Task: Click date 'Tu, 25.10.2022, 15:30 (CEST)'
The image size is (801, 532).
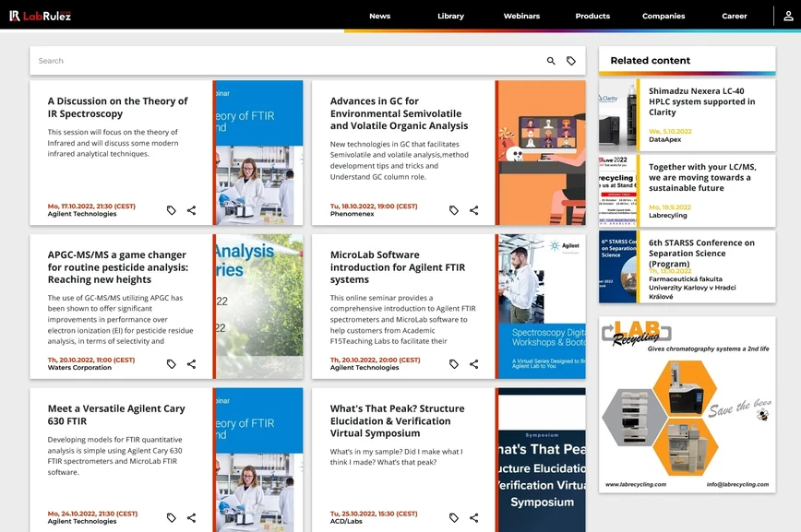Action: [374, 514]
